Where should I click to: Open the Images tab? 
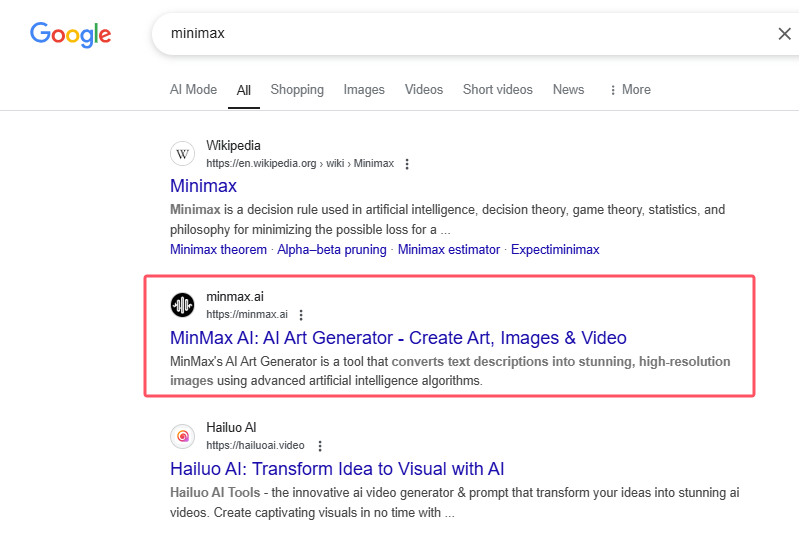[x=364, y=90]
